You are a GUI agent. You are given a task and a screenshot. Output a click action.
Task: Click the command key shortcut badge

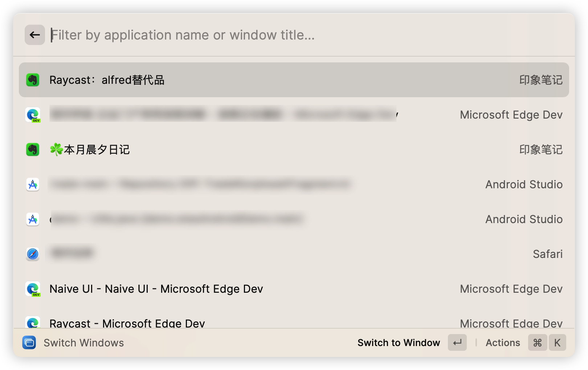pyautogui.click(x=538, y=342)
